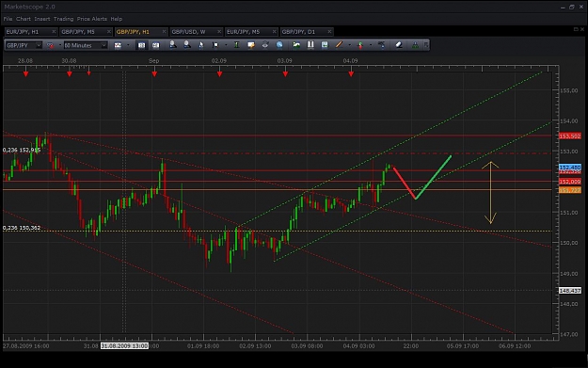Image resolution: width=588 pixels, height=368 pixels.
Task: Click the save-chart image icon
Action: [x=325, y=45]
